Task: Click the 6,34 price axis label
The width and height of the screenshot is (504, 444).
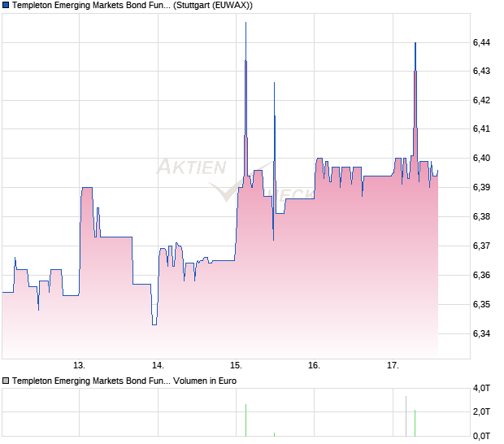Action: pos(481,333)
